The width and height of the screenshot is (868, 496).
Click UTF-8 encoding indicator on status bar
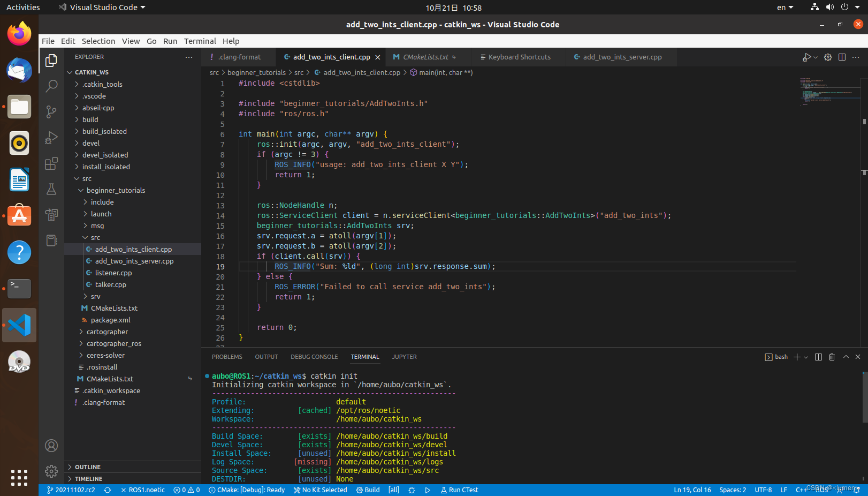coord(763,490)
